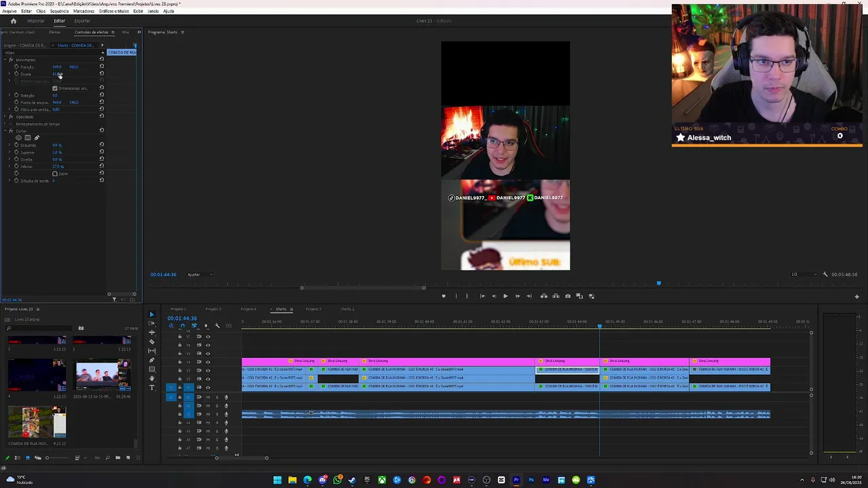Open the program monitor button editor plus
This screenshot has height=488, width=868.
tap(856, 296)
